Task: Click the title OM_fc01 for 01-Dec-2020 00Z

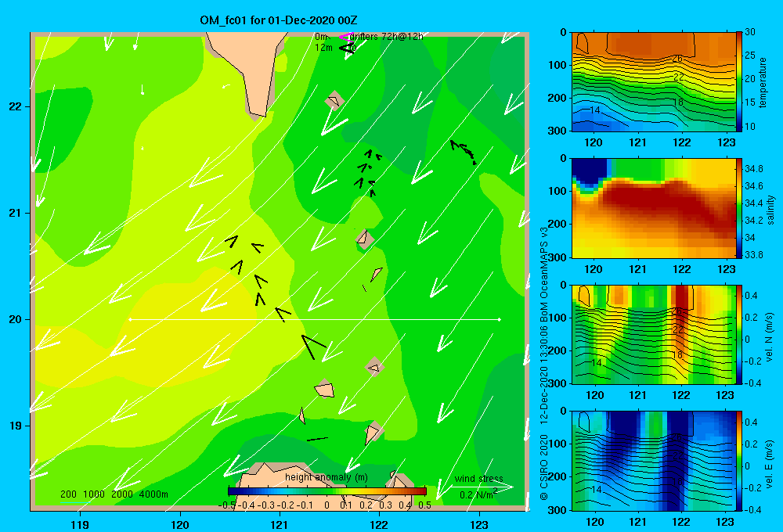Action: pos(278,20)
